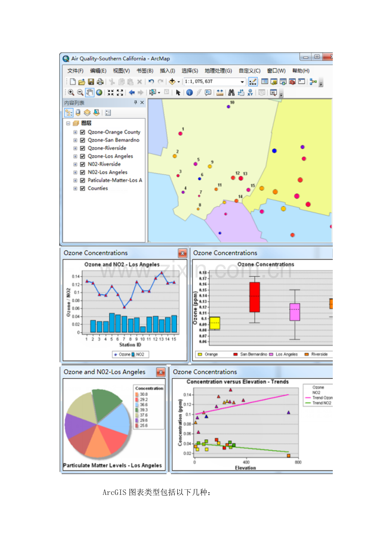Close the 内容列表 panel
Viewport: 392px width, 555px height.
[142, 103]
